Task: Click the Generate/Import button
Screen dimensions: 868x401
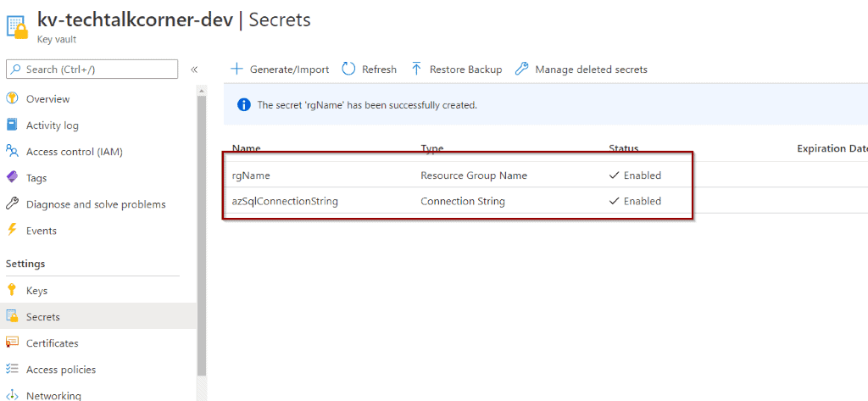Action: click(x=280, y=70)
